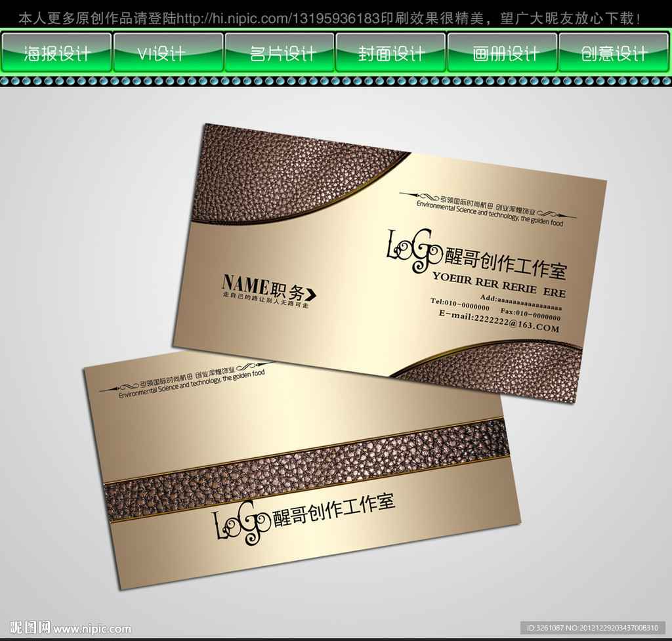The width and height of the screenshot is (672, 641).
Task: Click the E-mail:2222222@163.COM line
Action: pos(499,321)
